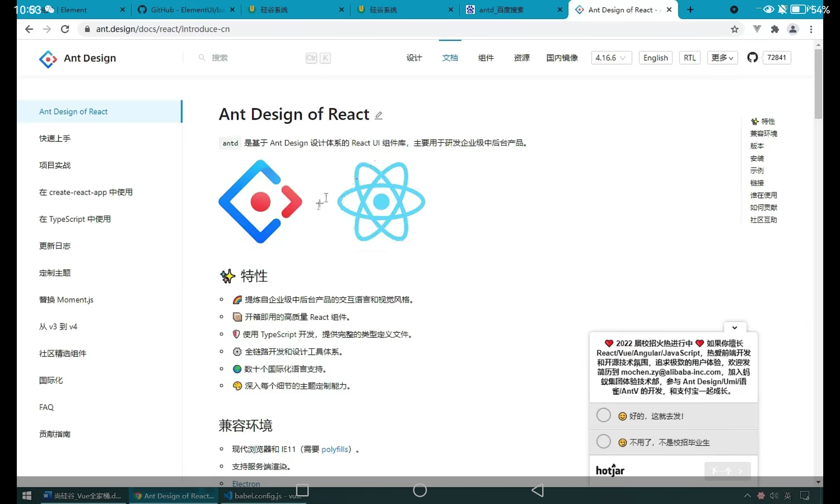Select the '好的，这就去发' radio option
The height and width of the screenshot is (504, 840).
[x=604, y=415]
